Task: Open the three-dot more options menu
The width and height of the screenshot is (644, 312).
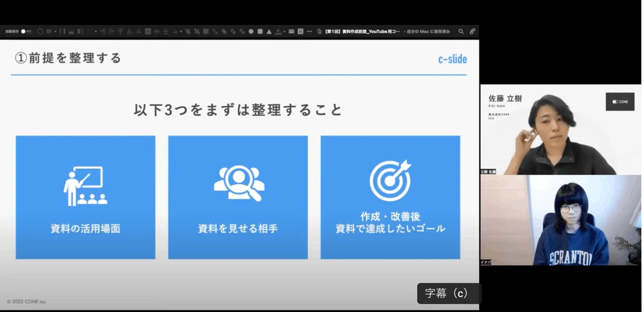Action: pyautogui.click(x=310, y=32)
